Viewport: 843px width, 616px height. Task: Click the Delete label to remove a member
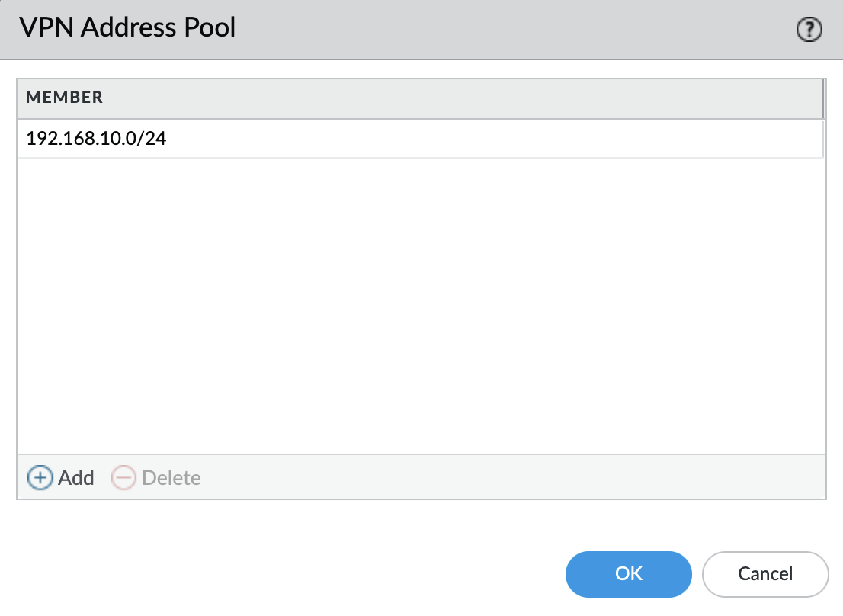tap(171, 478)
